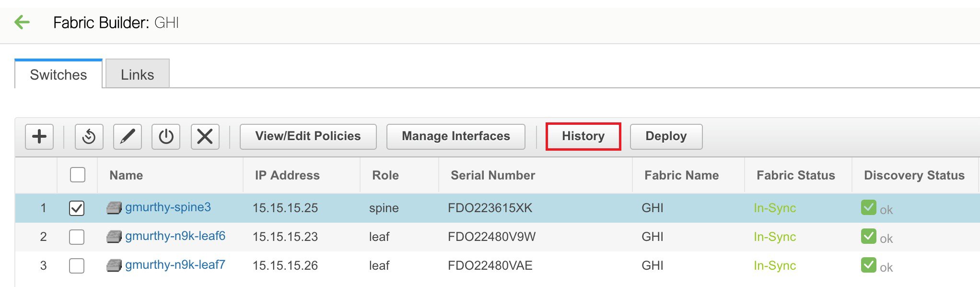Screen dimensions: 980x287
Task: Click the Manage Interfaces button
Action: click(x=455, y=136)
